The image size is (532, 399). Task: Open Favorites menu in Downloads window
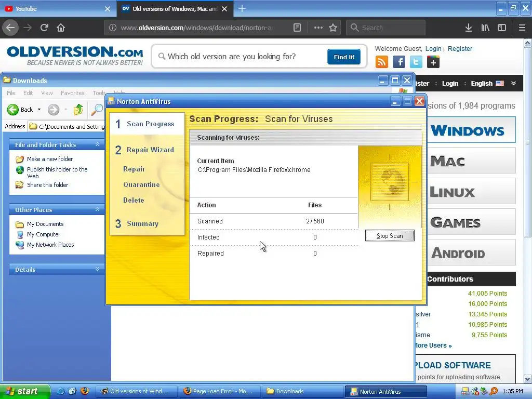pos(72,93)
